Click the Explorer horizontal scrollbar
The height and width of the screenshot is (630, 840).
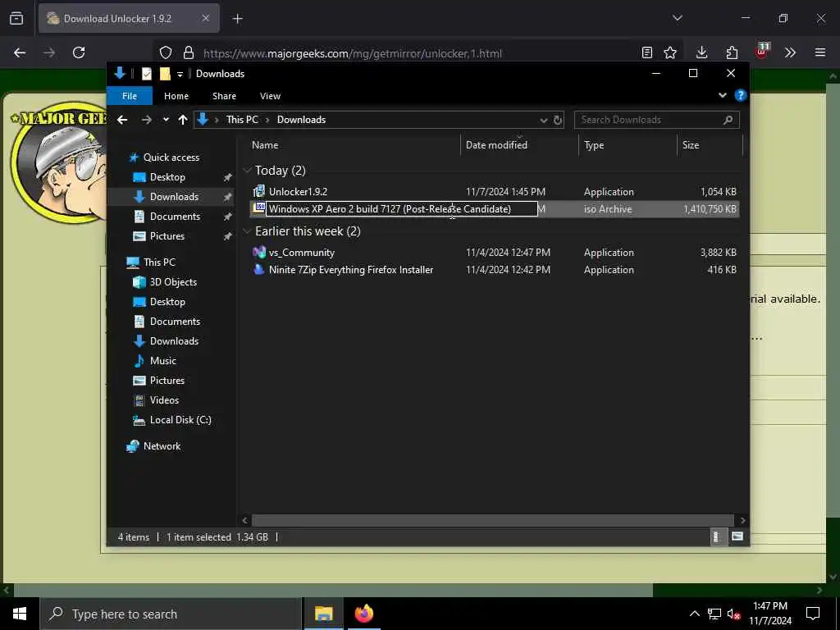492,520
